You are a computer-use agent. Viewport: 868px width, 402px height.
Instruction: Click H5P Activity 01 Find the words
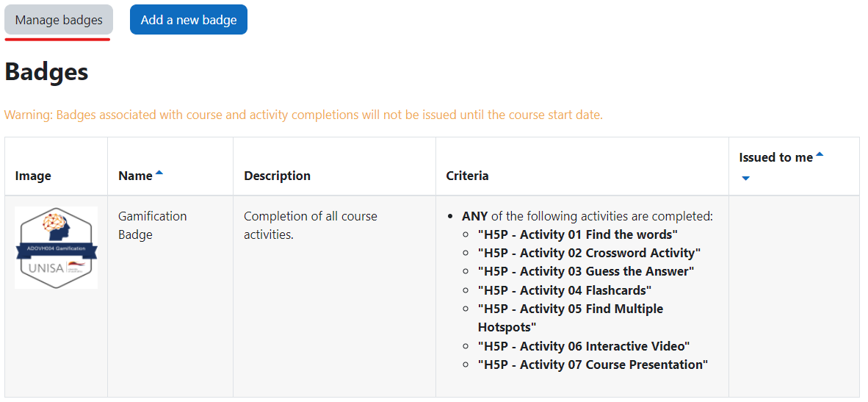[x=578, y=234]
